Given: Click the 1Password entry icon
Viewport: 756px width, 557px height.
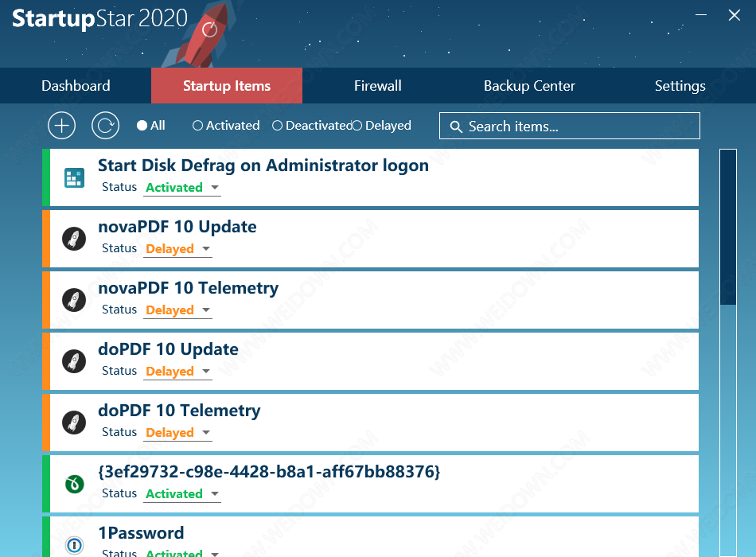Looking at the screenshot, I should [x=74, y=545].
